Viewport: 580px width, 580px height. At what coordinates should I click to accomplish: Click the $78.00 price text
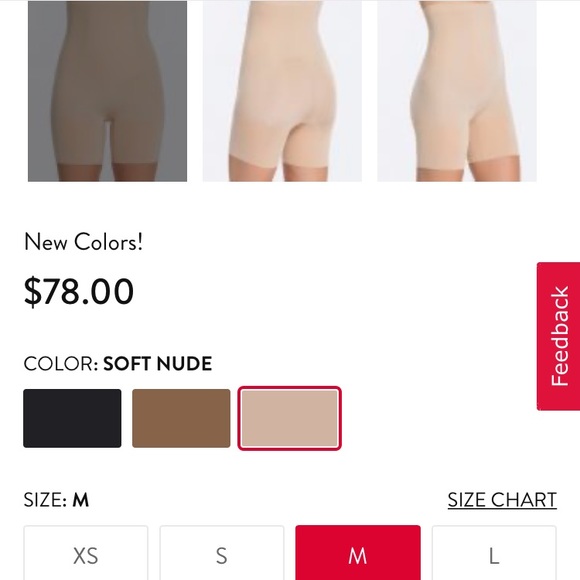click(x=78, y=291)
